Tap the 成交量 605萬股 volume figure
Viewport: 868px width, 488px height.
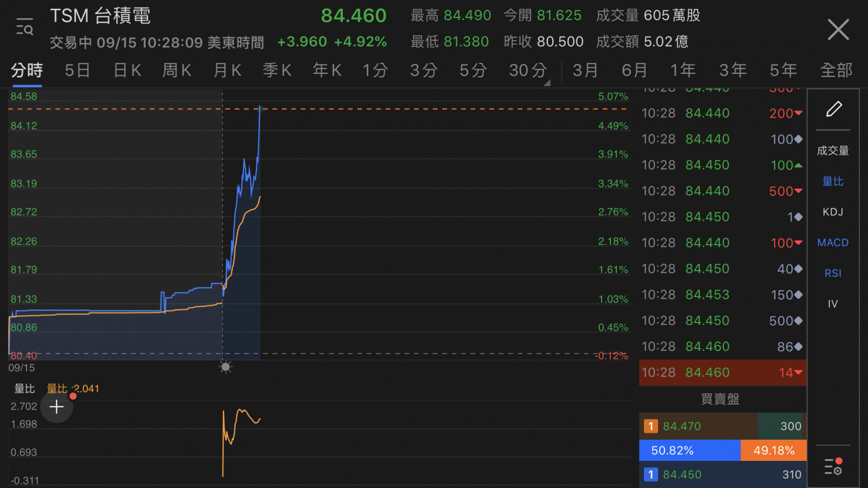click(648, 16)
